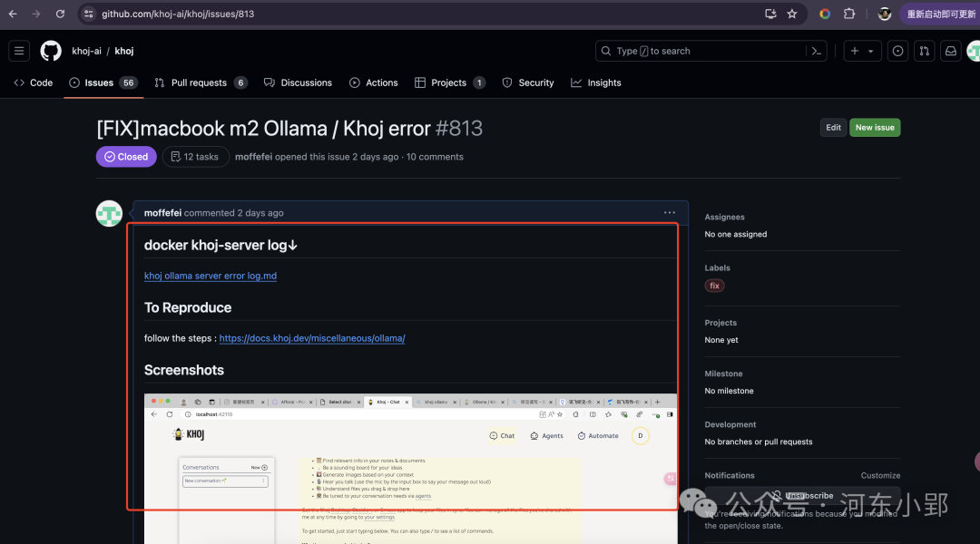The width and height of the screenshot is (980, 544).
Task: Open the browser extensions puzzle icon
Action: tap(848, 14)
